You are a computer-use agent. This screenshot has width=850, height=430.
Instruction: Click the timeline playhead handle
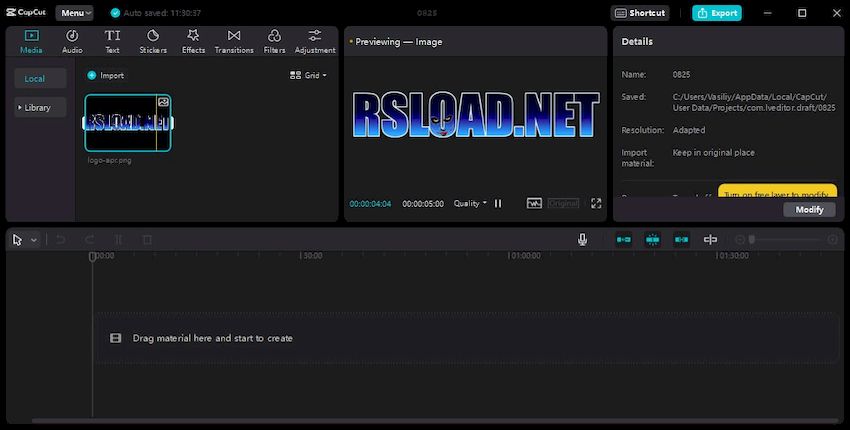point(92,256)
